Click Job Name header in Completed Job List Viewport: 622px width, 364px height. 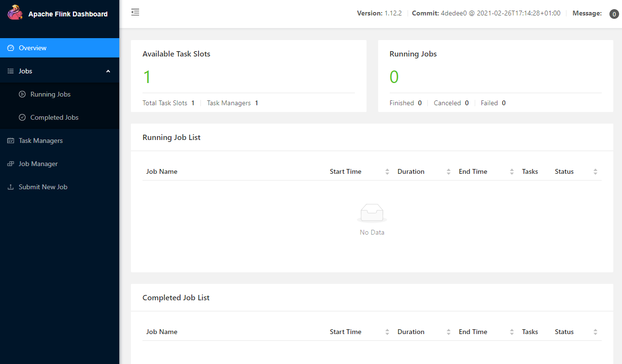coord(162,332)
